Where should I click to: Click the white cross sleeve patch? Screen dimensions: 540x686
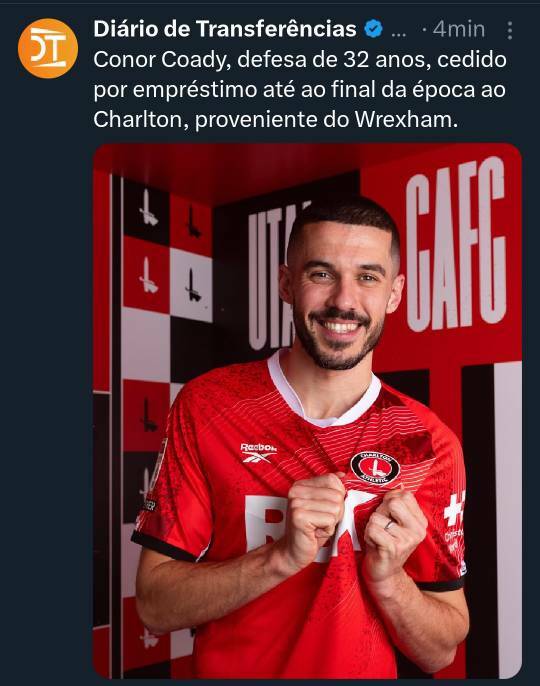pos(454,510)
